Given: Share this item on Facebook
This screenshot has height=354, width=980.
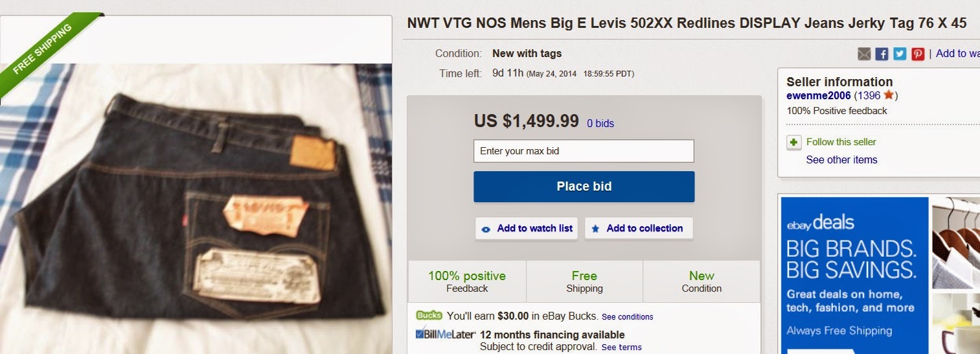Looking at the screenshot, I should tap(882, 54).
